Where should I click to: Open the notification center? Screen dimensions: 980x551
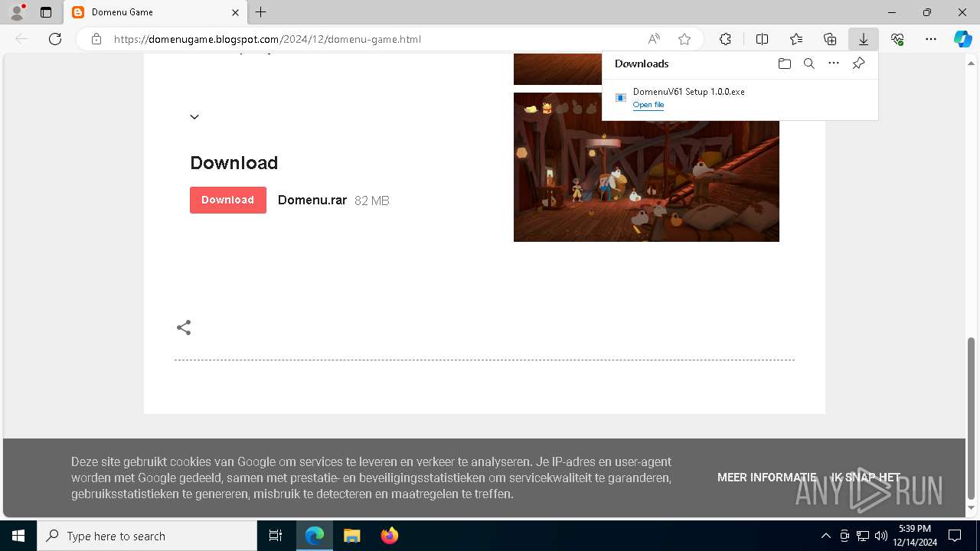point(955,536)
